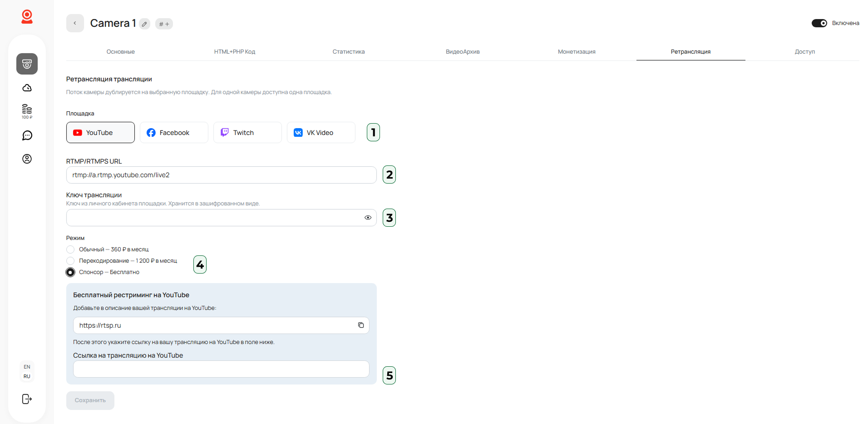Switch to the 'Ретрансляция' tab

(691, 52)
